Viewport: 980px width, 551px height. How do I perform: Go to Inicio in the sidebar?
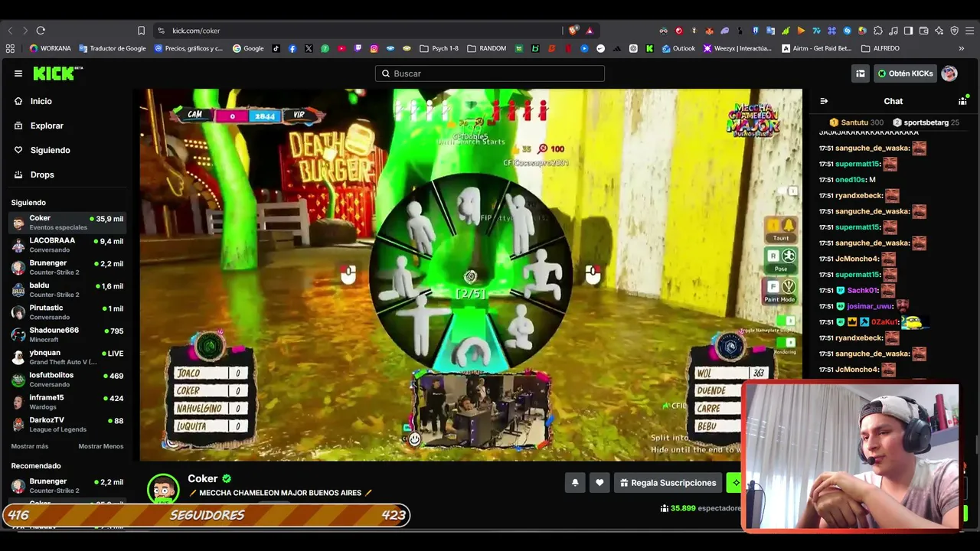41,101
